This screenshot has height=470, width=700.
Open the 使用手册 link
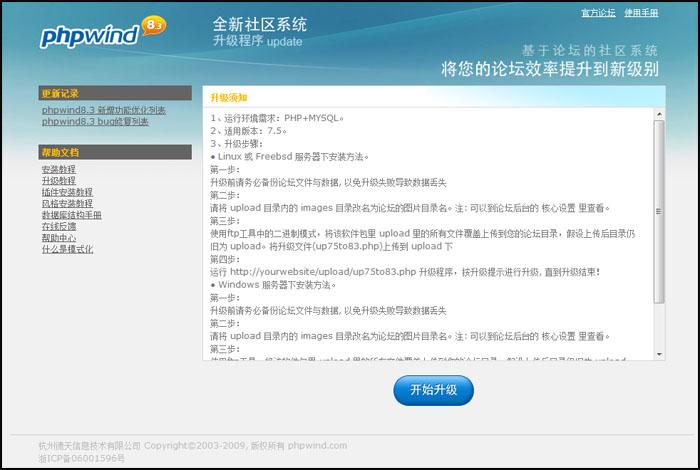point(641,13)
